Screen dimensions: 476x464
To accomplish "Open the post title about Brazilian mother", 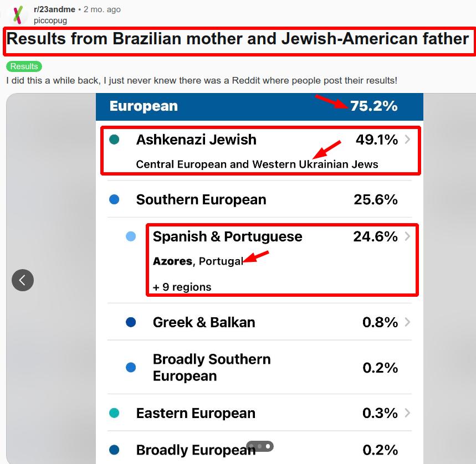I will tap(238, 39).
